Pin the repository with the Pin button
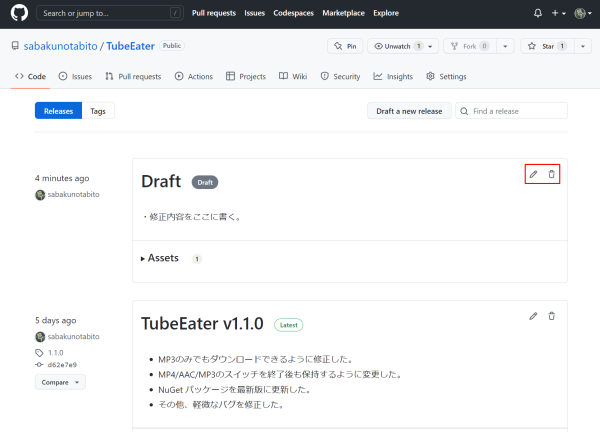Image resolution: width=600 pixels, height=432 pixels. point(345,46)
